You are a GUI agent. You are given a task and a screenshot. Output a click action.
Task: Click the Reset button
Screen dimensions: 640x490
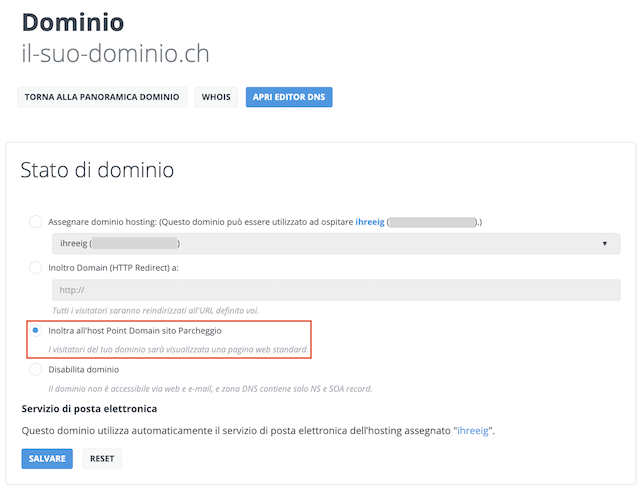(x=102, y=459)
